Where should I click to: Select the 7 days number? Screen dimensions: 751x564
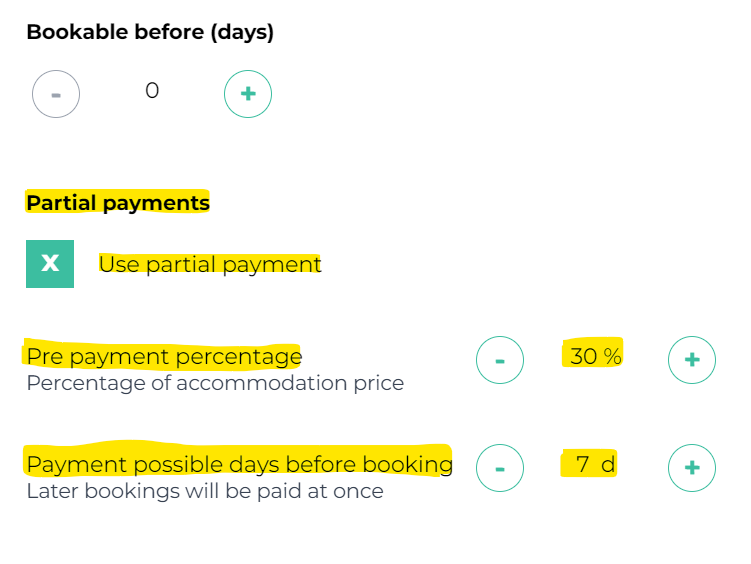582,464
